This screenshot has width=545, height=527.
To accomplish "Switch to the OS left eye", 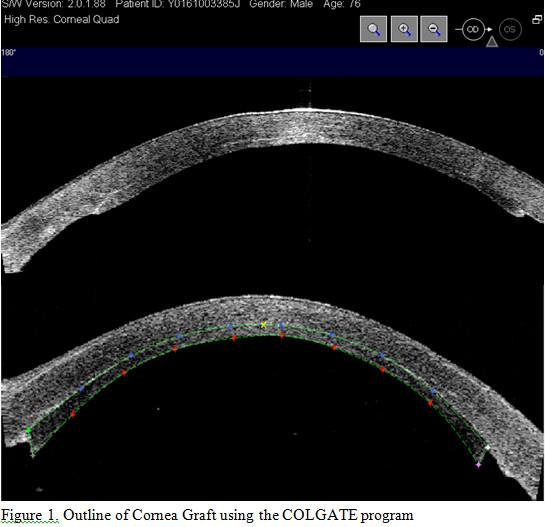I will [510, 29].
